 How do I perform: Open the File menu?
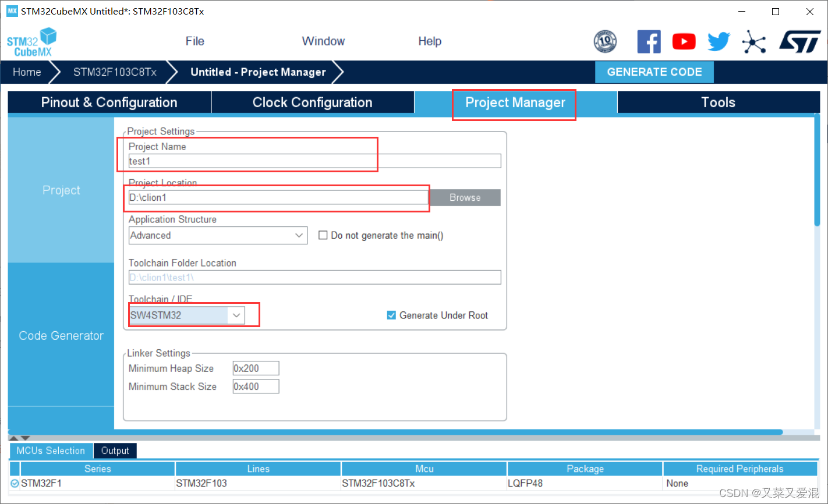point(195,41)
